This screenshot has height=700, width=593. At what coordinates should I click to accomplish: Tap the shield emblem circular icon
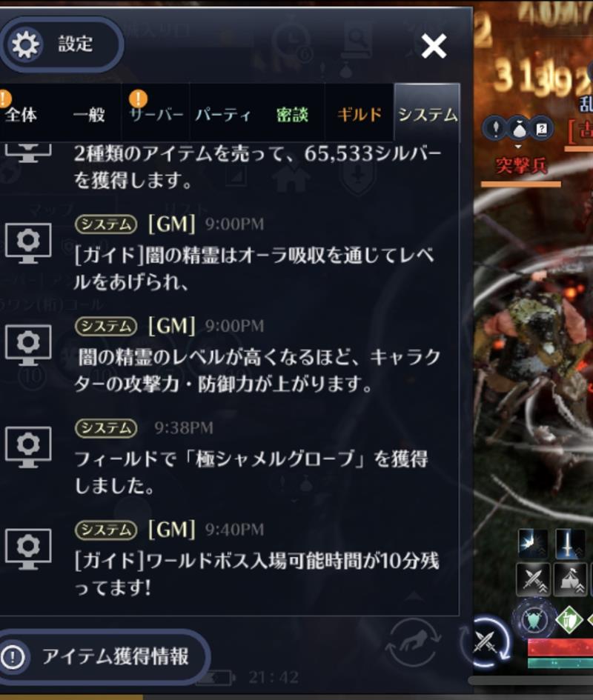point(532,620)
